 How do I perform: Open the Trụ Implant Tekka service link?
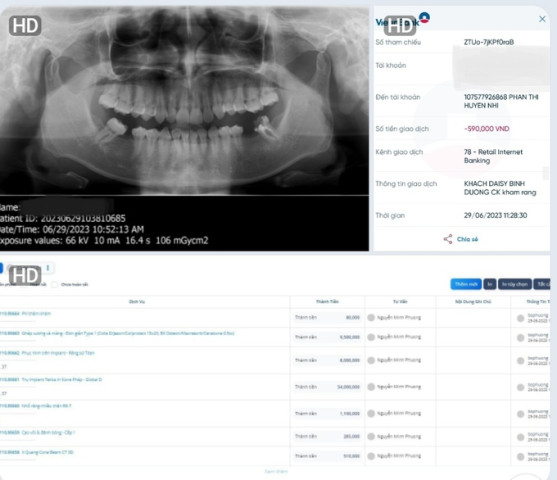point(62,379)
